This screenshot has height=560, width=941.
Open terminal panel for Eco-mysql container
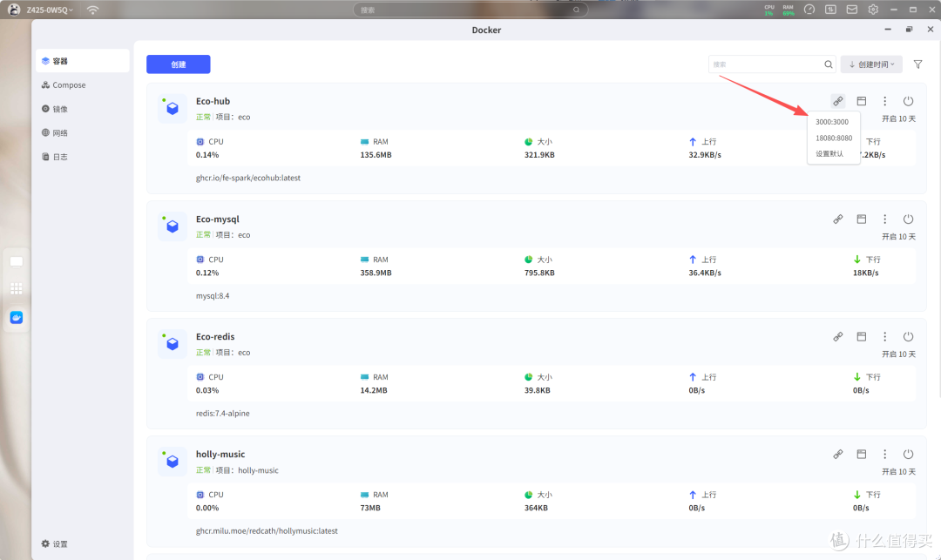coord(861,219)
